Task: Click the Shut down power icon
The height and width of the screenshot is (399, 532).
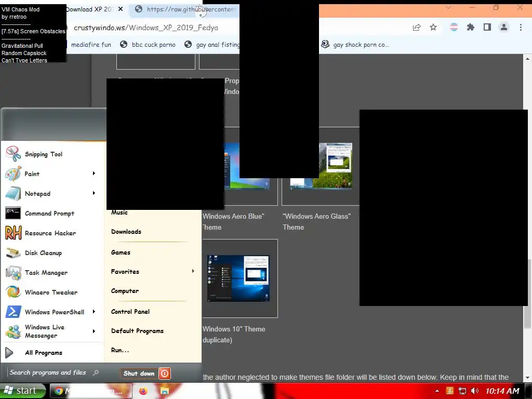Action: [x=165, y=374]
